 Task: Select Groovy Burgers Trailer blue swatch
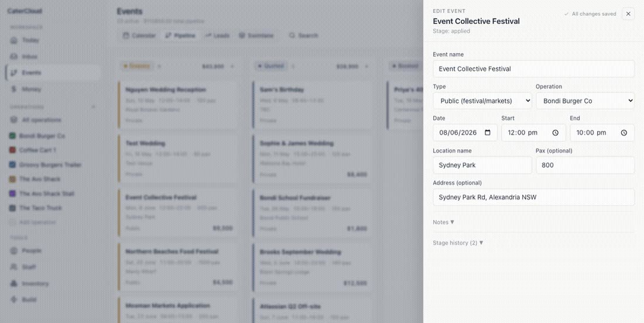click(x=12, y=164)
